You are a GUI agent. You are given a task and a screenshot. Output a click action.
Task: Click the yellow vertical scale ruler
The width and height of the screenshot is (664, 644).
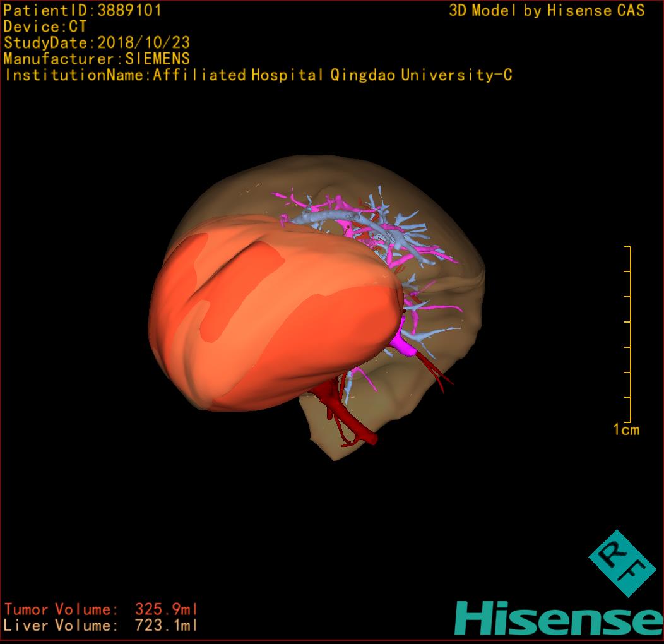[629, 335]
